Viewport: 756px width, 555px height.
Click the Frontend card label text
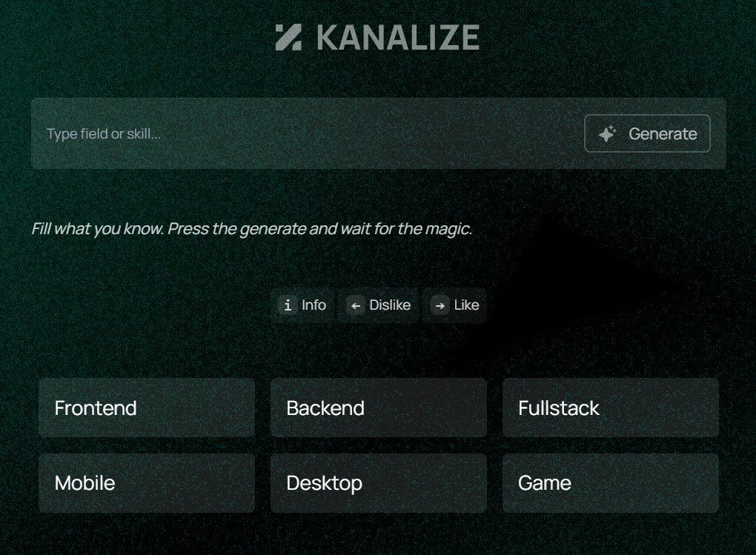(95, 408)
